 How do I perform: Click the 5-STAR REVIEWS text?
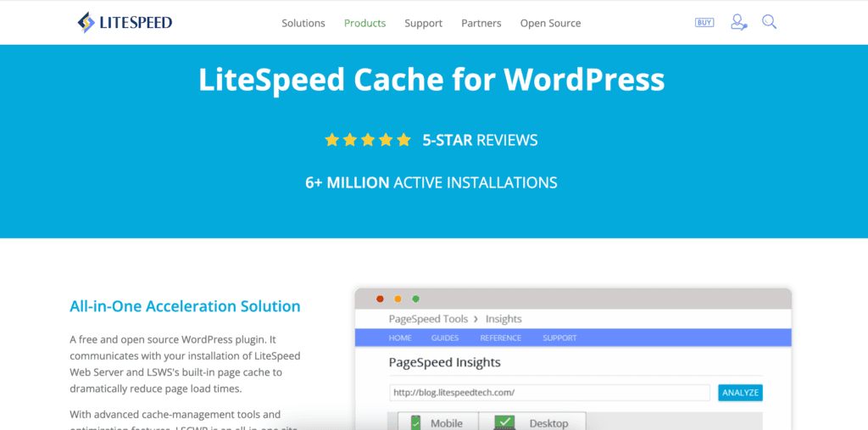[x=480, y=140]
